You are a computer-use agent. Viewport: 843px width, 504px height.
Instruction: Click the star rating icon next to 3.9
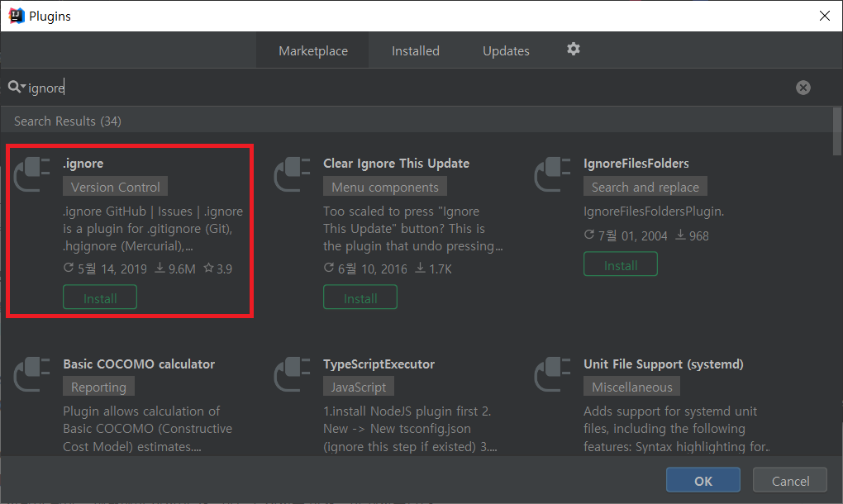pyautogui.click(x=208, y=268)
